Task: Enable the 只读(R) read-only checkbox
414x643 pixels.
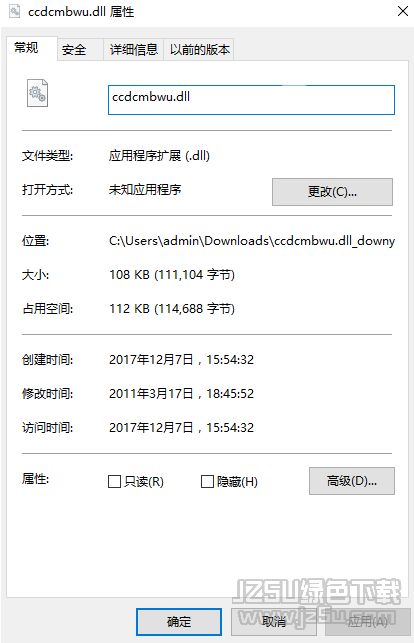Action: (114, 481)
